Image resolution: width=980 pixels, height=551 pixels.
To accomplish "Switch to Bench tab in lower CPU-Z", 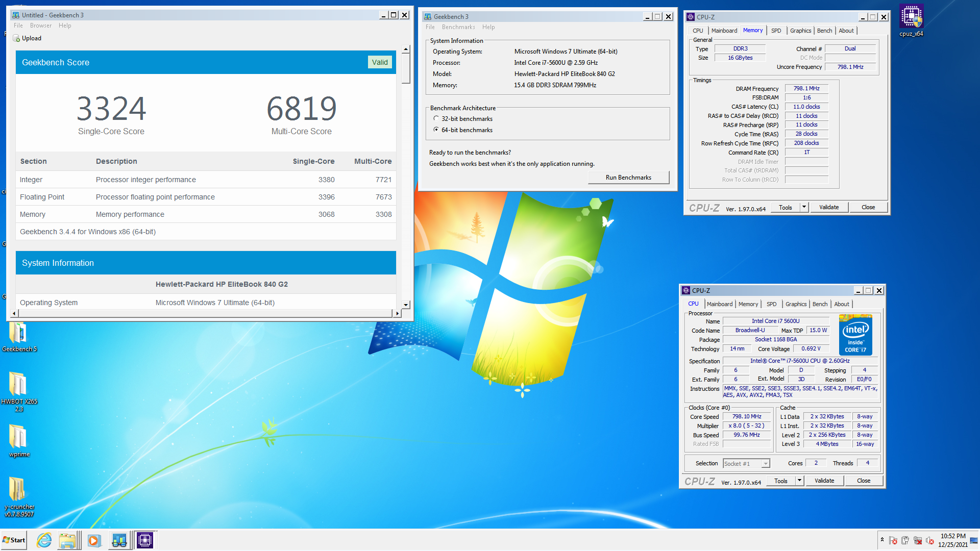I will tap(820, 304).
